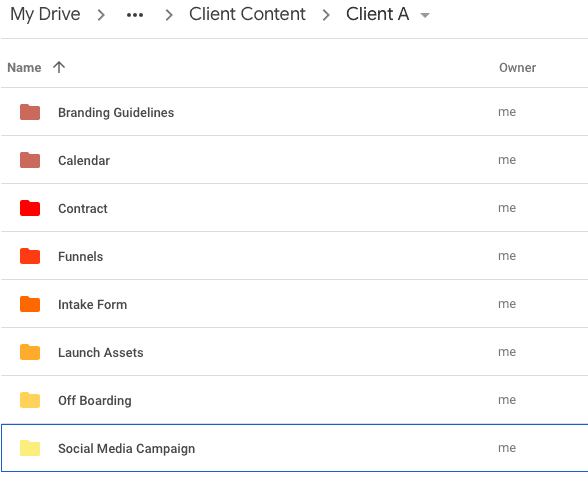588x484 pixels.
Task: Click the orange Intake Form folder icon
Action: 30,304
